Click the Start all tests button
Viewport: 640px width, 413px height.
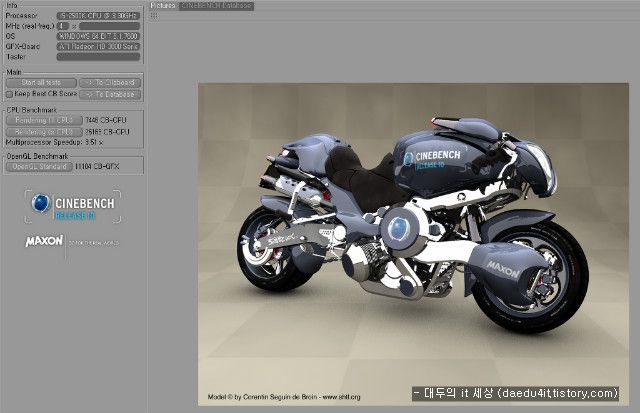coord(41,83)
